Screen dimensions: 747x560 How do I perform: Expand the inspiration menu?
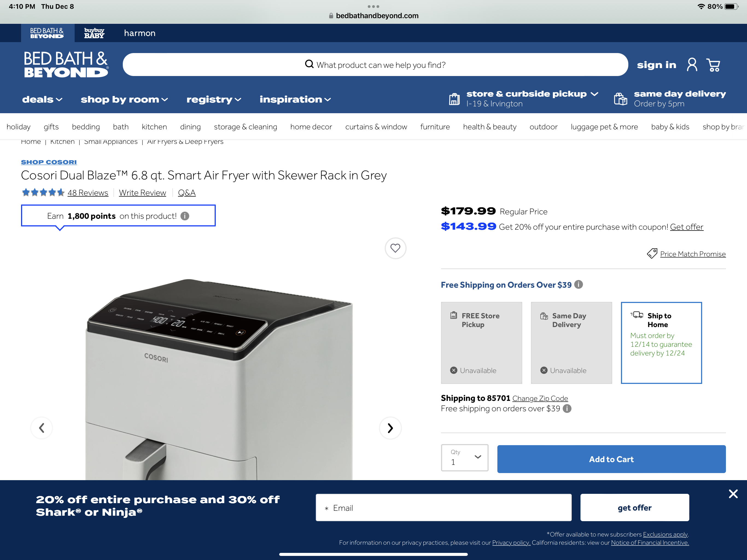pyautogui.click(x=295, y=99)
